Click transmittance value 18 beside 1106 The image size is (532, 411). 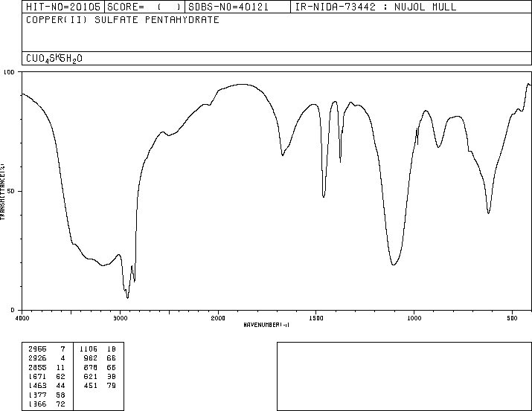point(112,349)
